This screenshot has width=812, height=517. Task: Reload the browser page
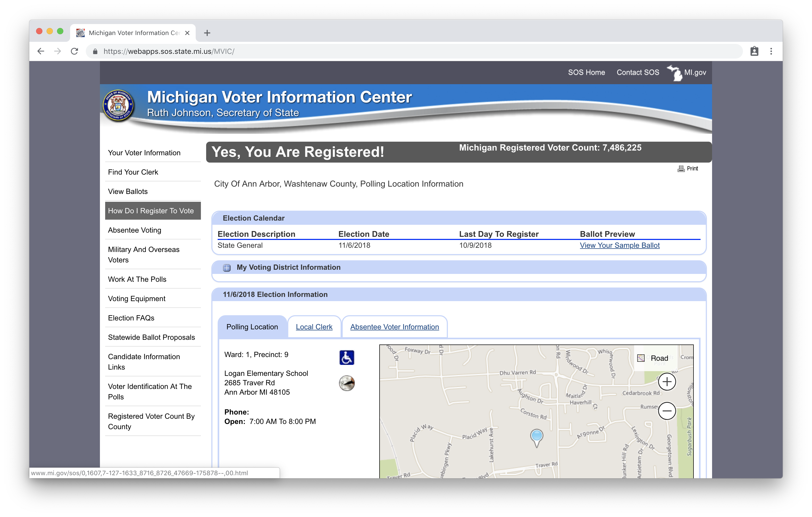point(75,51)
